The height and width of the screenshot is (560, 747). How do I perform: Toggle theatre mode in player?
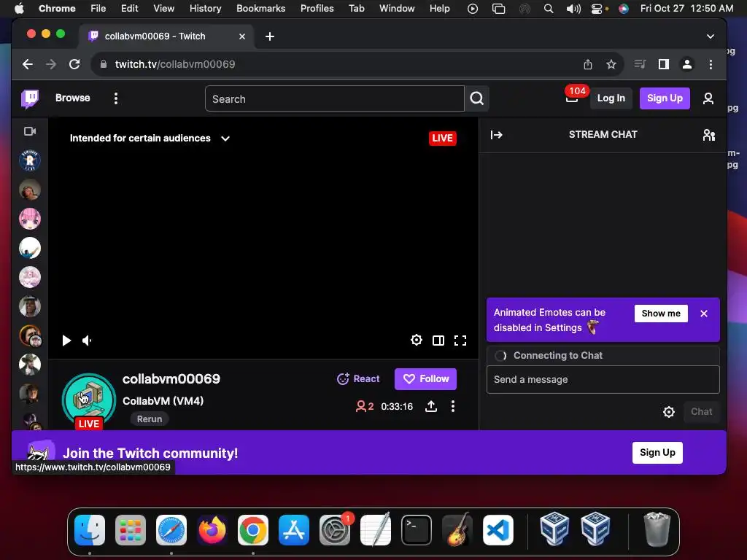438,341
